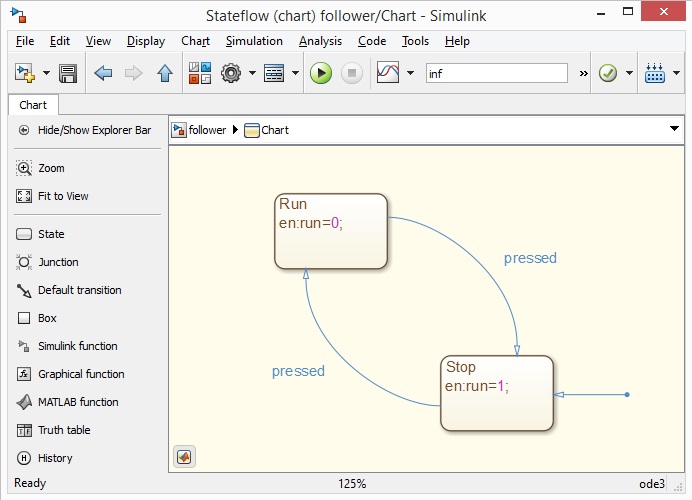This screenshot has width=692, height=500.
Task: Select the Simulink function tool
Action: tap(67, 346)
